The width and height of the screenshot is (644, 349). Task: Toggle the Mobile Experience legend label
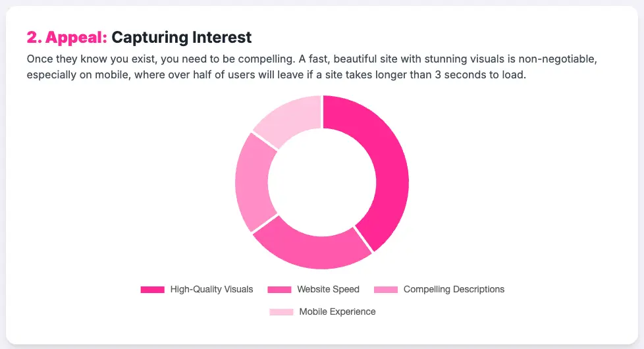tap(337, 312)
